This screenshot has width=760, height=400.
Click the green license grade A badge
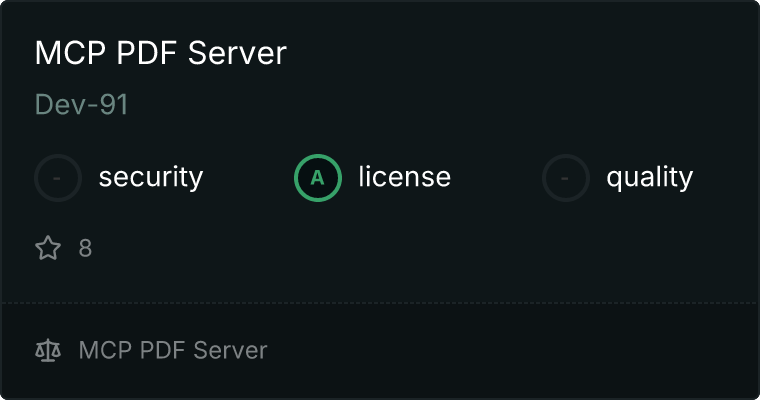tap(318, 178)
